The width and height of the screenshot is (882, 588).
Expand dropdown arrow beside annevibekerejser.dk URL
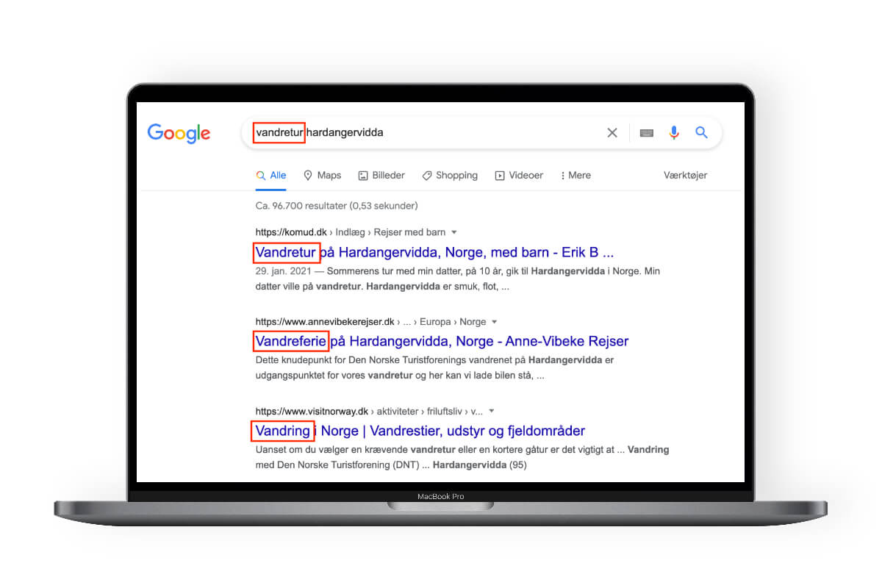pyautogui.click(x=494, y=322)
